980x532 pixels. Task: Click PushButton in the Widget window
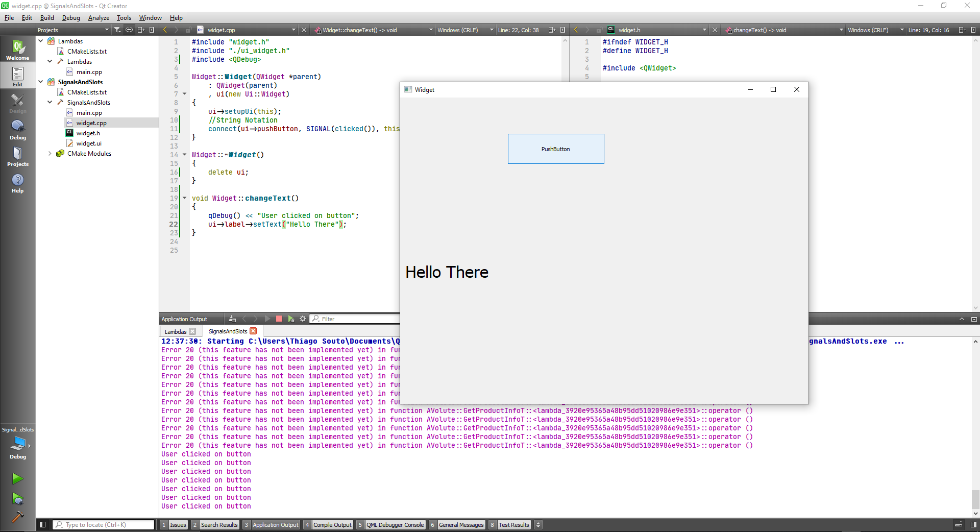click(556, 149)
